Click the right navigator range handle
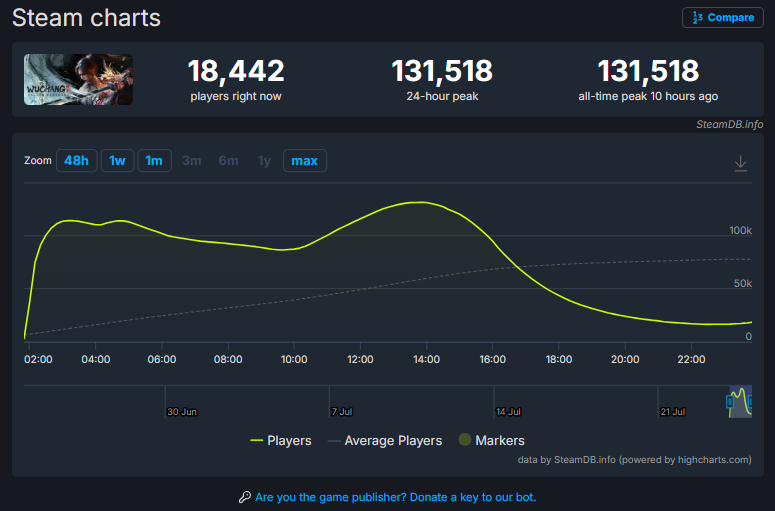775x511 pixels. 750,401
